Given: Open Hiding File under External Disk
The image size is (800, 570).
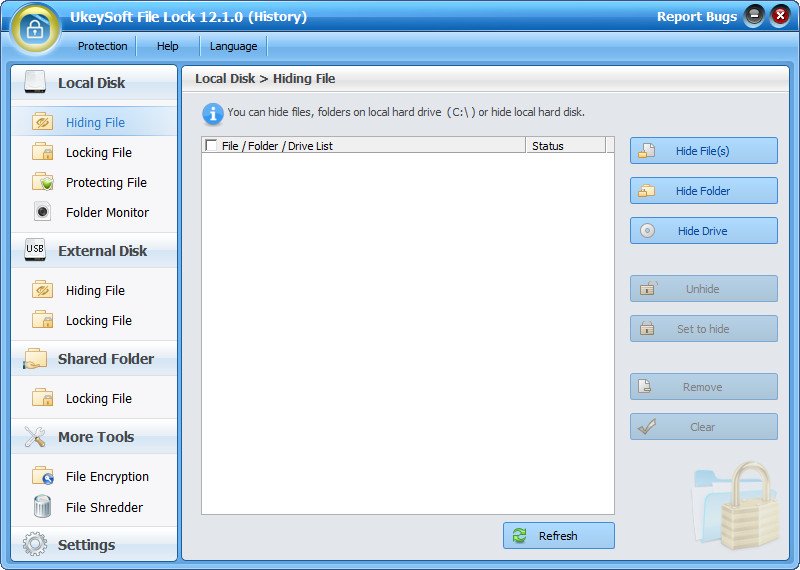Looking at the screenshot, I should 94,290.
